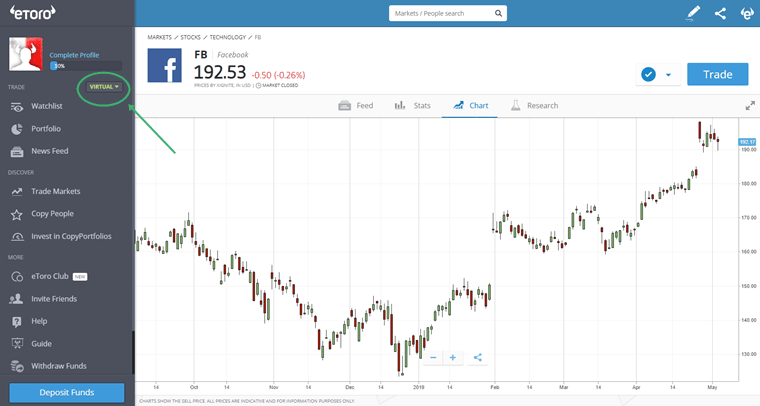This screenshot has width=760, height=406.
Task: Expand the VIRTUAL account mode dropdown
Action: pyautogui.click(x=104, y=87)
